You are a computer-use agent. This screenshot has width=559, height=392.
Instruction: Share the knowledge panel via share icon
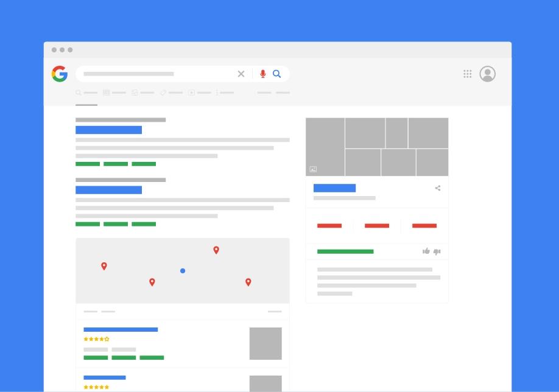(x=438, y=188)
